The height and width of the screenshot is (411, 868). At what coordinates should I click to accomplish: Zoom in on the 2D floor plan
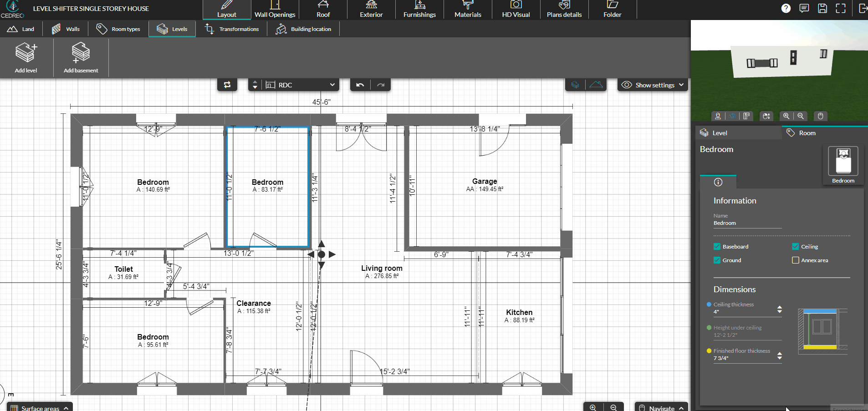(593, 407)
